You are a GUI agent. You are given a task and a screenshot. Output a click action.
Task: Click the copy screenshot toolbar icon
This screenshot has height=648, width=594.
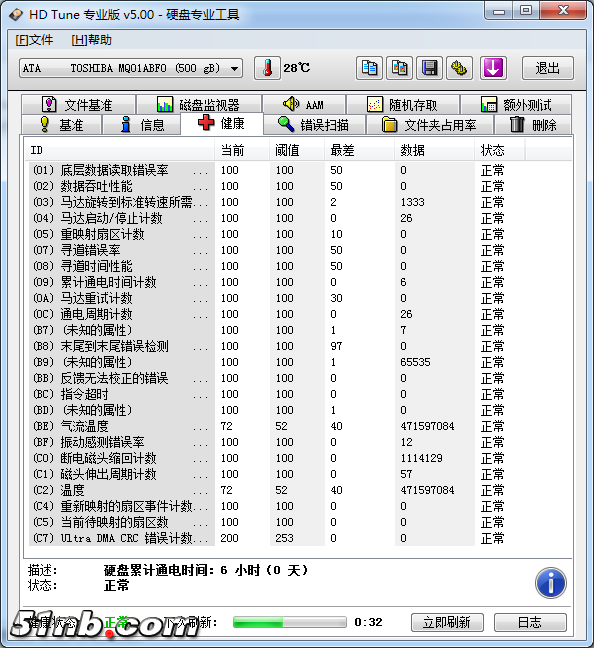click(x=399, y=68)
